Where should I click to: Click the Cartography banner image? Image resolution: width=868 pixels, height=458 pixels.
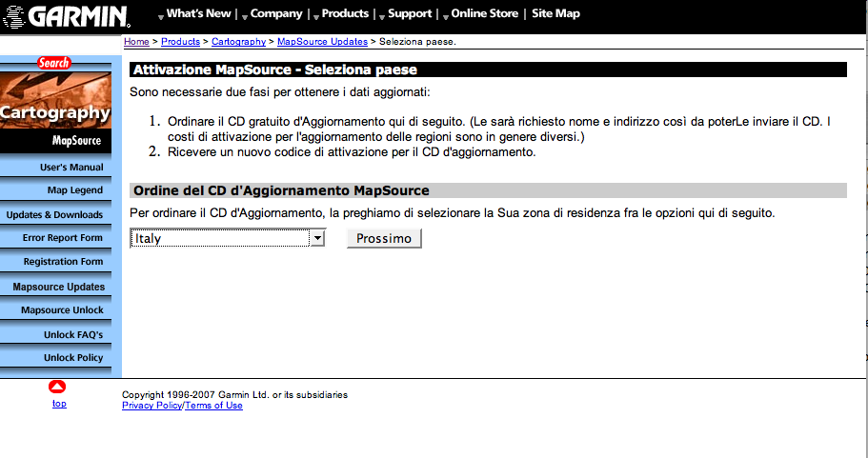pyautogui.click(x=55, y=100)
